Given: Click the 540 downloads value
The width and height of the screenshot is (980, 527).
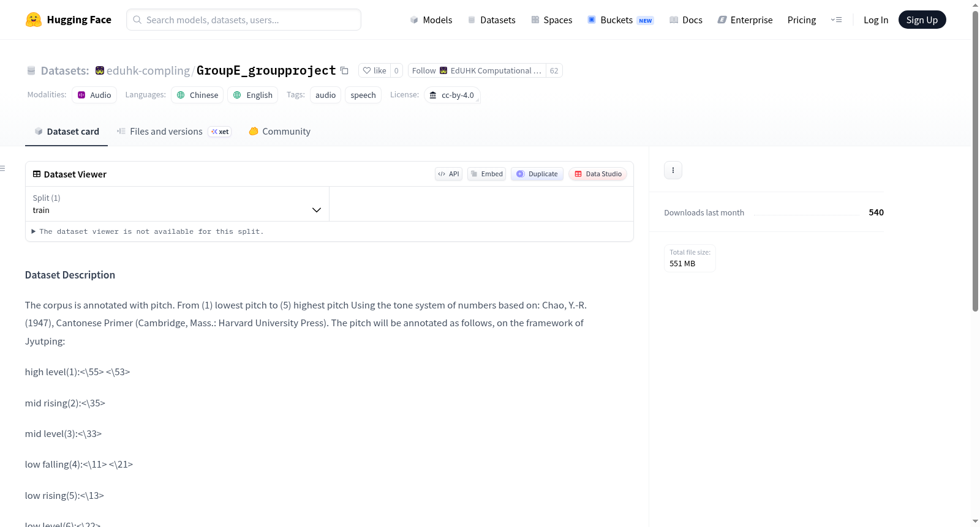Looking at the screenshot, I should point(876,212).
